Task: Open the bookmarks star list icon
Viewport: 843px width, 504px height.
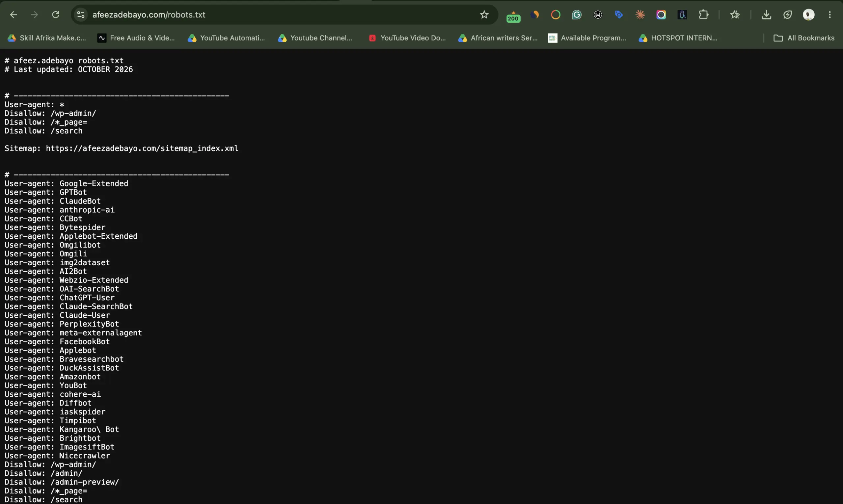Action: (x=735, y=14)
